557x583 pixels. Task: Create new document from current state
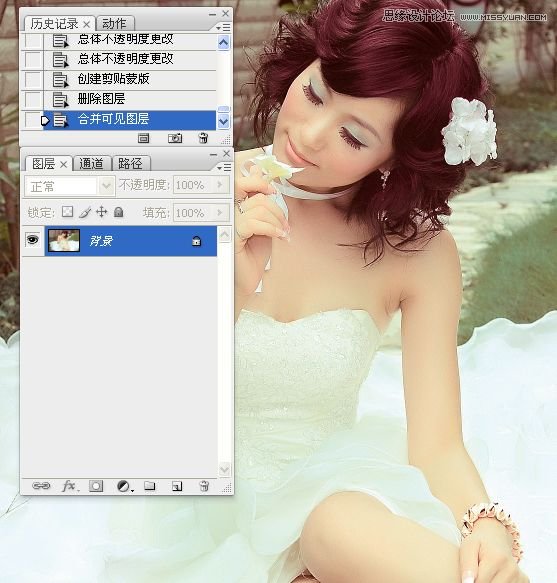[x=144, y=138]
